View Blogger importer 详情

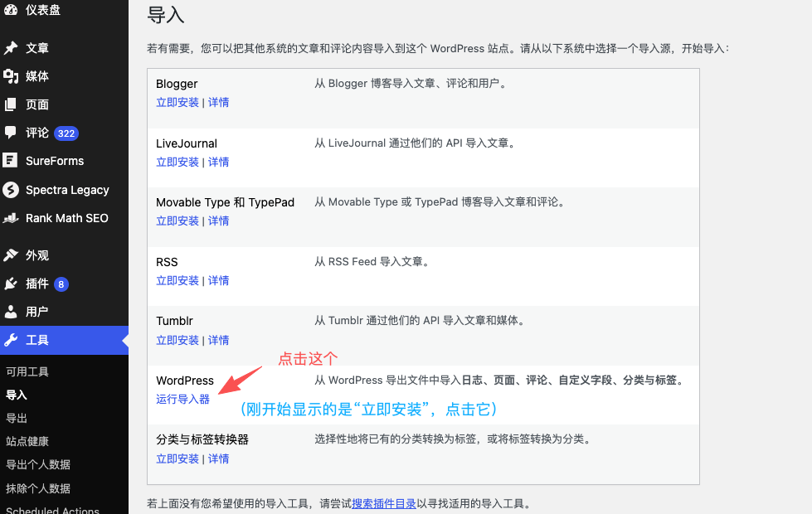(218, 103)
